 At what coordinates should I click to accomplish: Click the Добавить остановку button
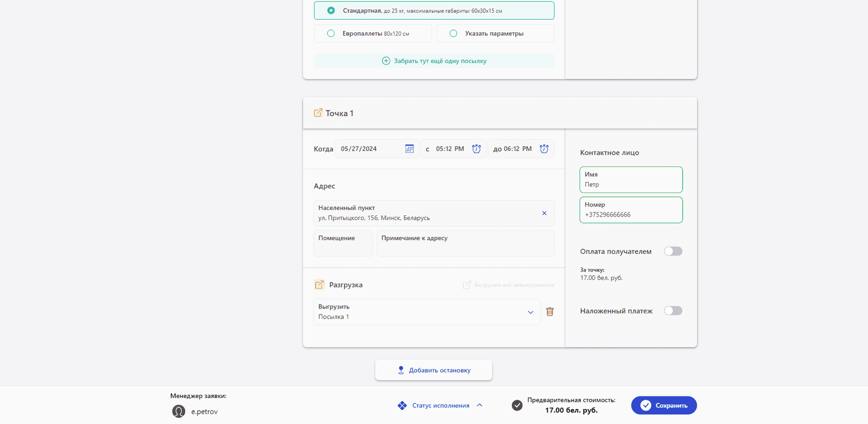pyautogui.click(x=434, y=370)
